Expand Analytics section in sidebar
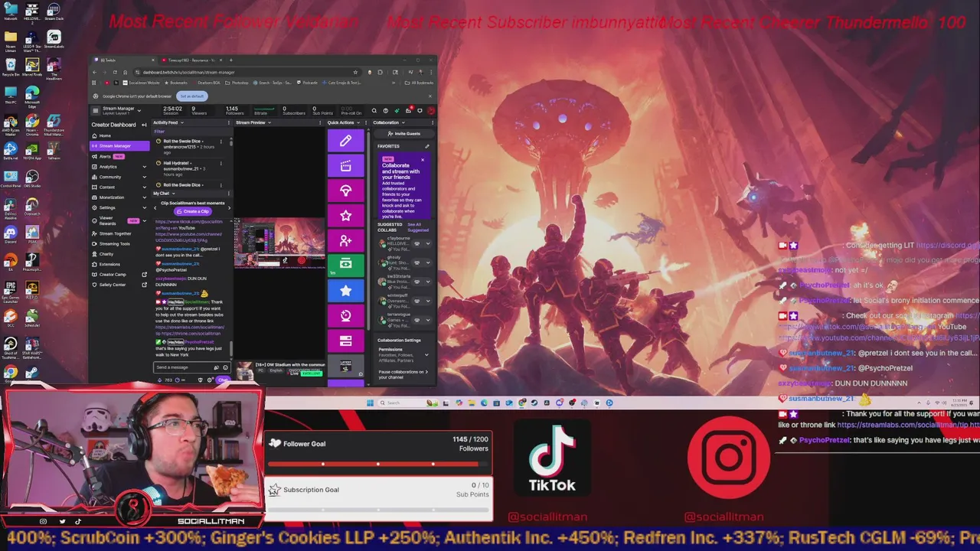 [144, 167]
